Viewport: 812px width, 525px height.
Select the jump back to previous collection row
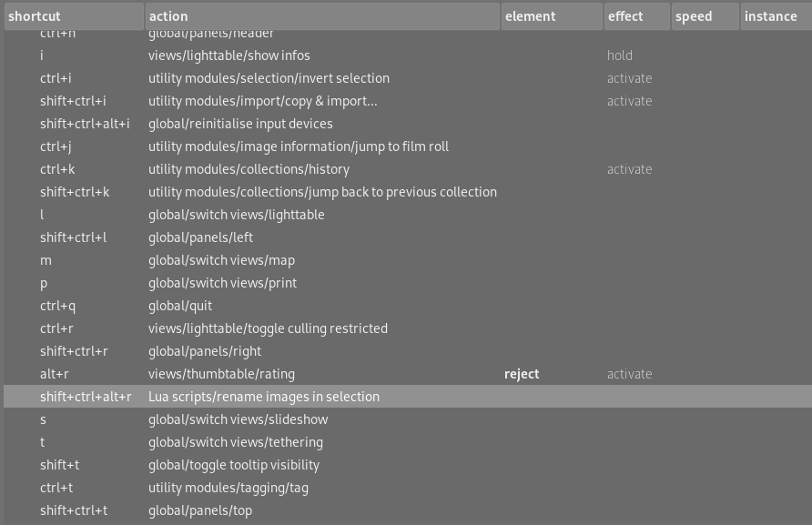[322, 192]
